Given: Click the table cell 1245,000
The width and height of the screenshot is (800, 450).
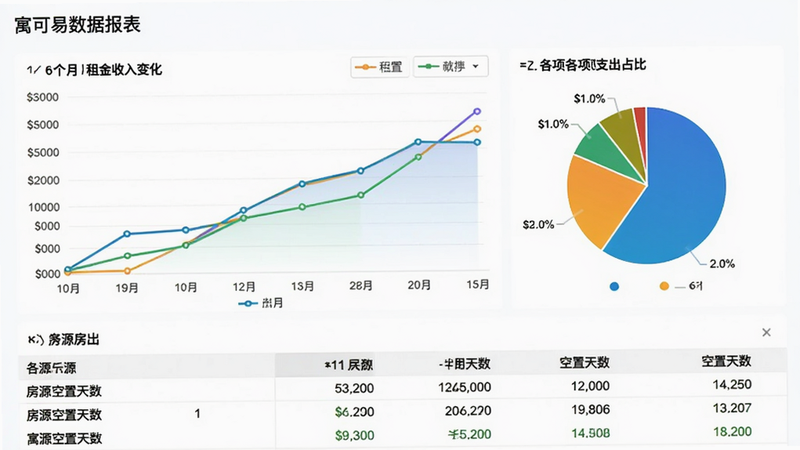Looking at the screenshot, I should click(464, 387).
